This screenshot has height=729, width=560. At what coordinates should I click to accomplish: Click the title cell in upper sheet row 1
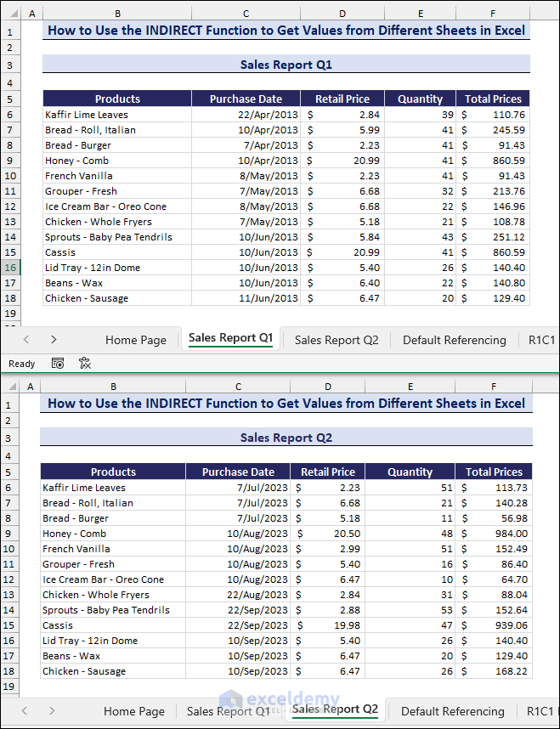286,31
